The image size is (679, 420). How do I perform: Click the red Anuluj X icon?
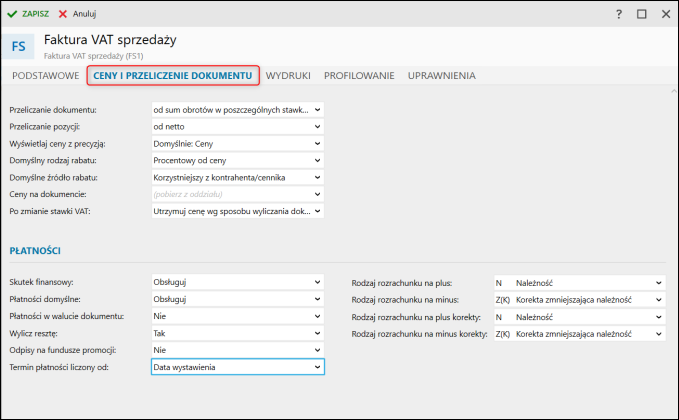(x=64, y=14)
